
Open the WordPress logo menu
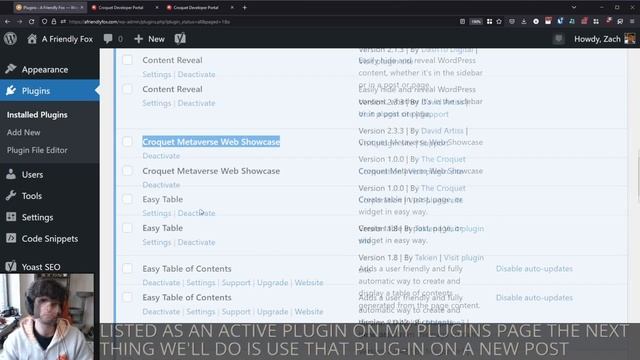pyautogui.click(x=11, y=39)
